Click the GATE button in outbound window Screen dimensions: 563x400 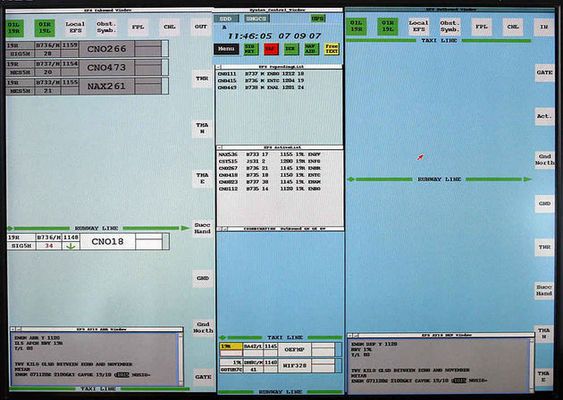(x=544, y=73)
